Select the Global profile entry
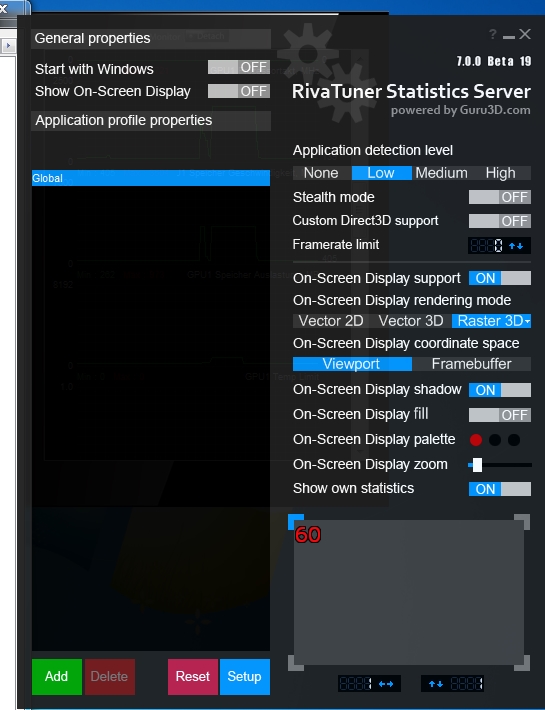Screen dimensions: 545x710 pos(151,178)
